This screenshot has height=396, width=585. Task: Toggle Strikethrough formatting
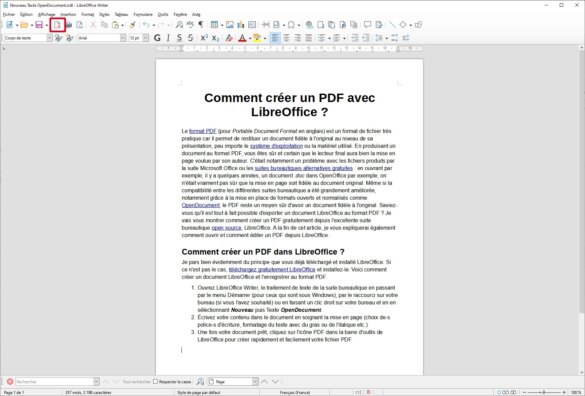pyautogui.click(x=191, y=38)
